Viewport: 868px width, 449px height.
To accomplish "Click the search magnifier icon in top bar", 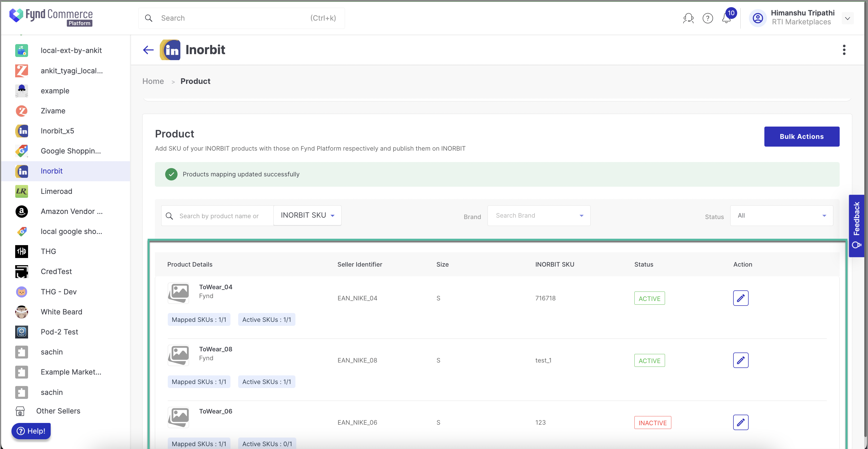I will click(x=149, y=18).
